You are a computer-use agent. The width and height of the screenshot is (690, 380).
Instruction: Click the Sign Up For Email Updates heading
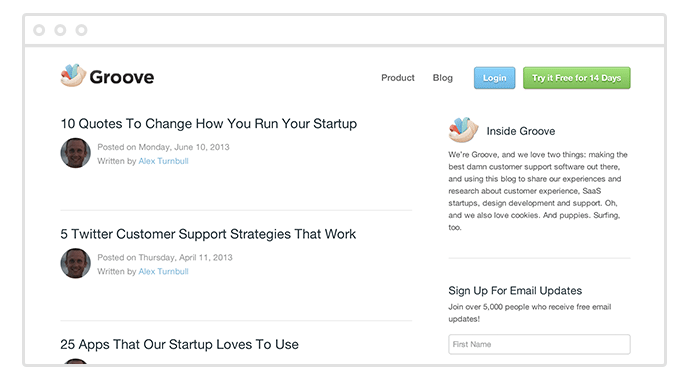pyautogui.click(x=515, y=291)
